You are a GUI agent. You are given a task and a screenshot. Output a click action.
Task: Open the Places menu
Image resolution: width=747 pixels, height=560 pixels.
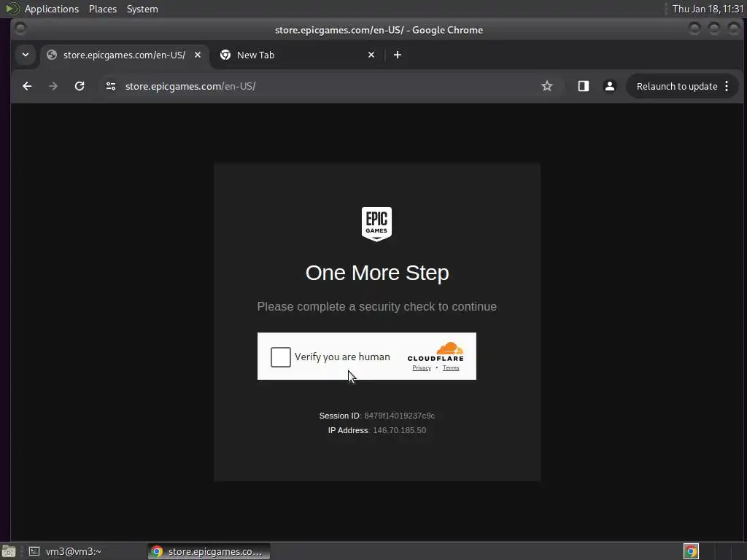pos(102,9)
